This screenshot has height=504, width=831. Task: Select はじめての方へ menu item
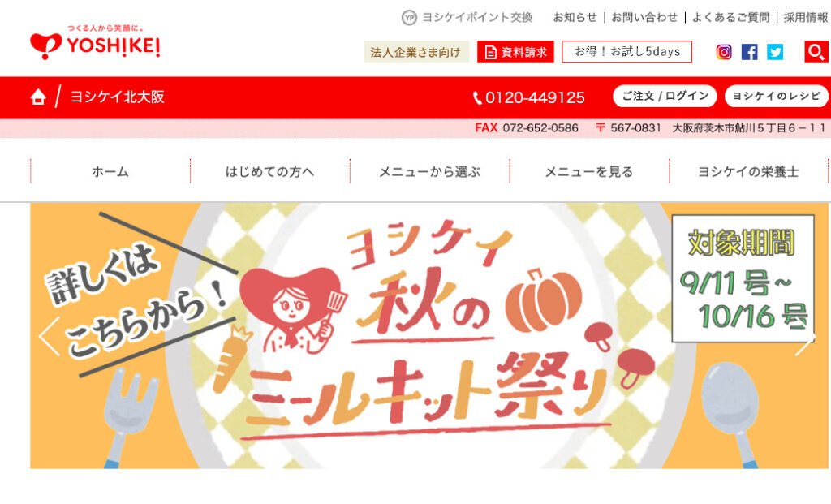coord(269,172)
